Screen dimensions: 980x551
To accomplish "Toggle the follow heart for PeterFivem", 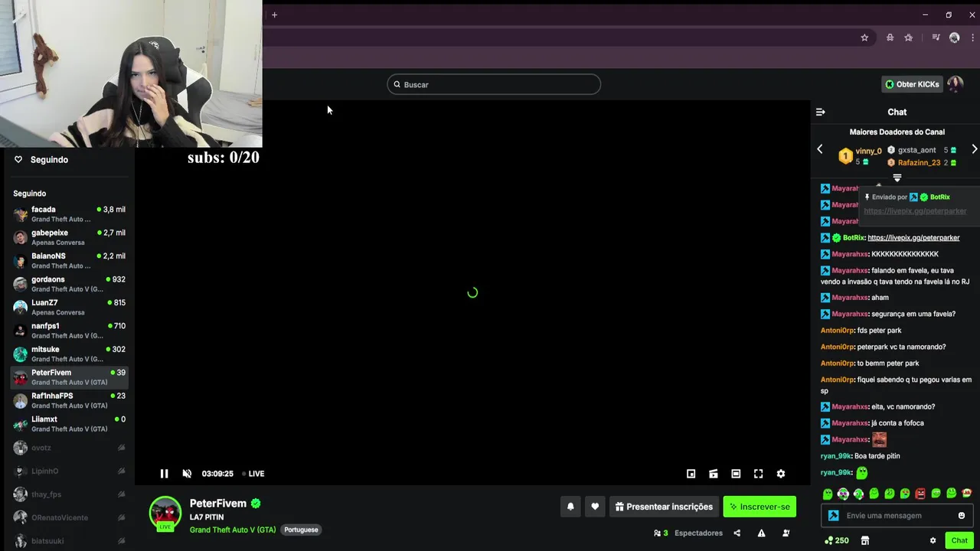I will 595,507.
